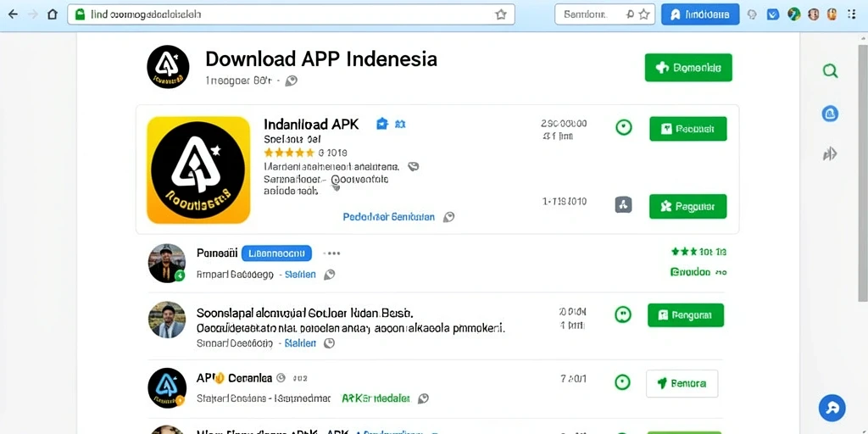Open the grey lightbulb extension icon
The height and width of the screenshot is (434, 868).
pos(752,15)
